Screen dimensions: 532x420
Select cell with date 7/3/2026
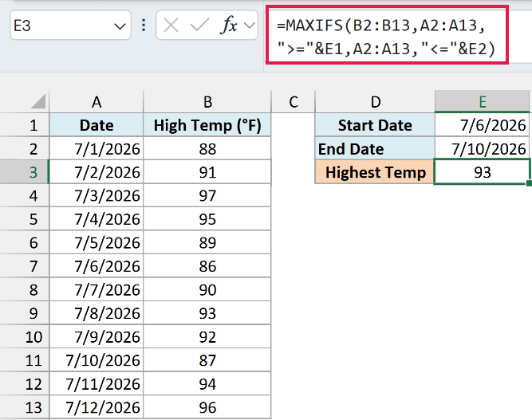pos(97,195)
